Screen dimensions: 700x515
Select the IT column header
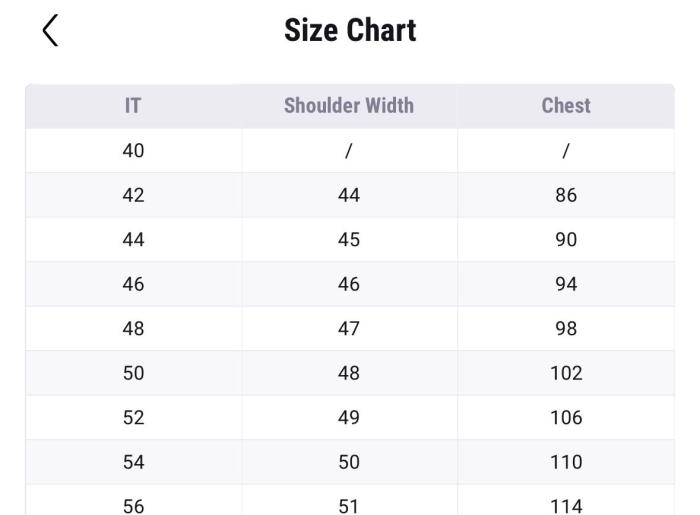[x=133, y=106]
